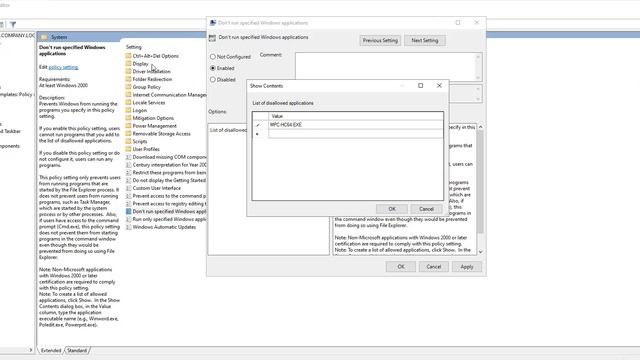Select Restrict these programs setting
640x360 pixels.
tap(166, 172)
